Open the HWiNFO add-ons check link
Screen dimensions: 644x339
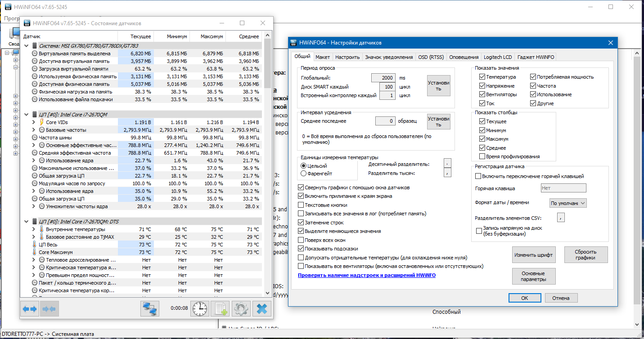(366, 275)
